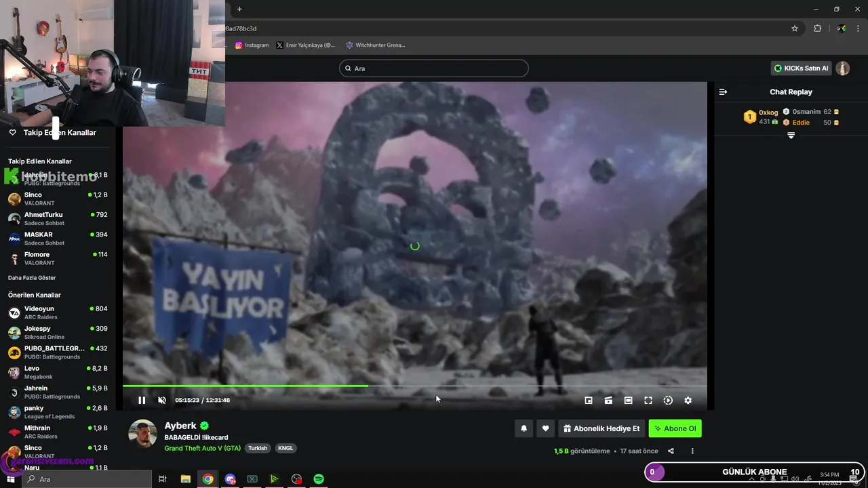This screenshot has width=868, height=488.
Task: Open the Levo Megabonk channel
Action: [58, 372]
